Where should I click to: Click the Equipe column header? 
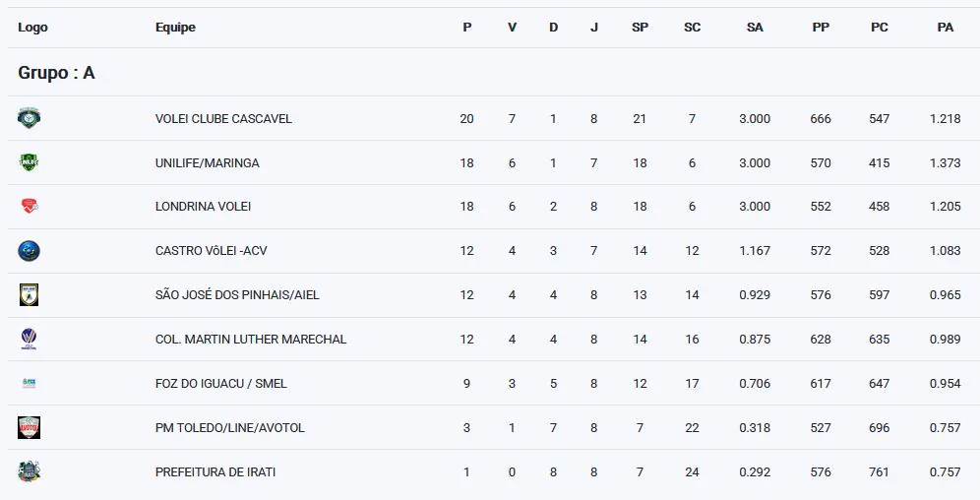coord(175,28)
